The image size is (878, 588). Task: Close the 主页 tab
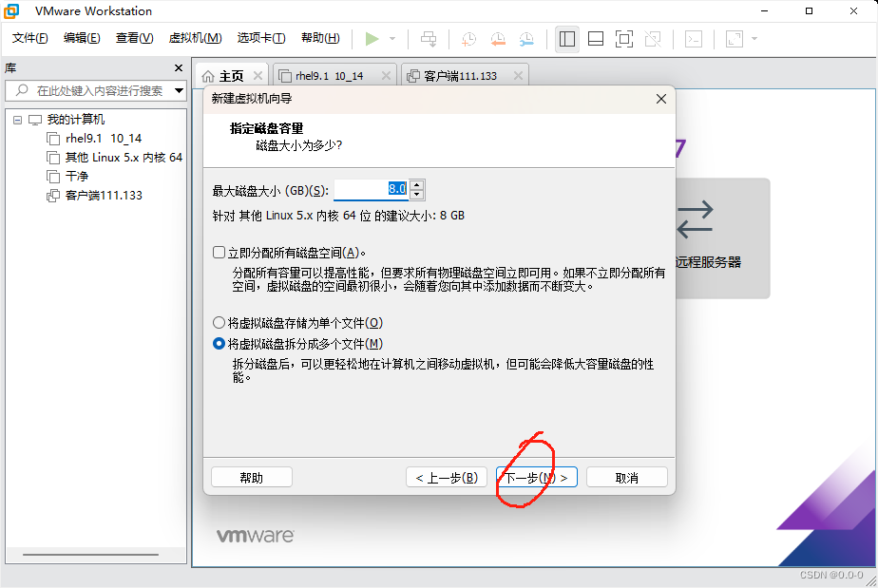click(258, 76)
